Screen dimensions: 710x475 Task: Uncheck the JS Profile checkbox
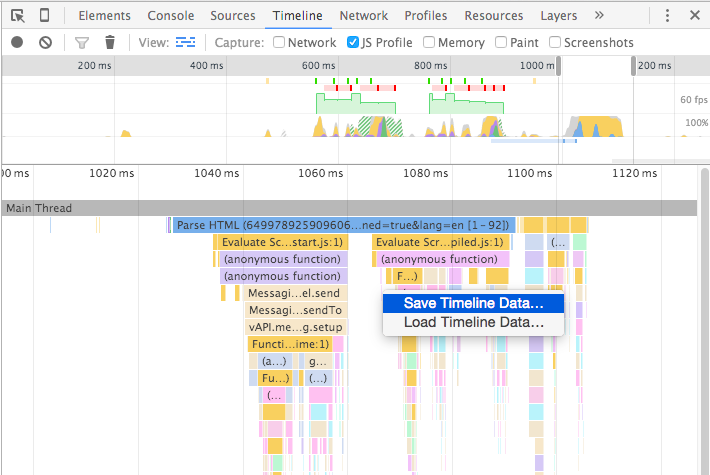pyautogui.click(x=353, y=43)
